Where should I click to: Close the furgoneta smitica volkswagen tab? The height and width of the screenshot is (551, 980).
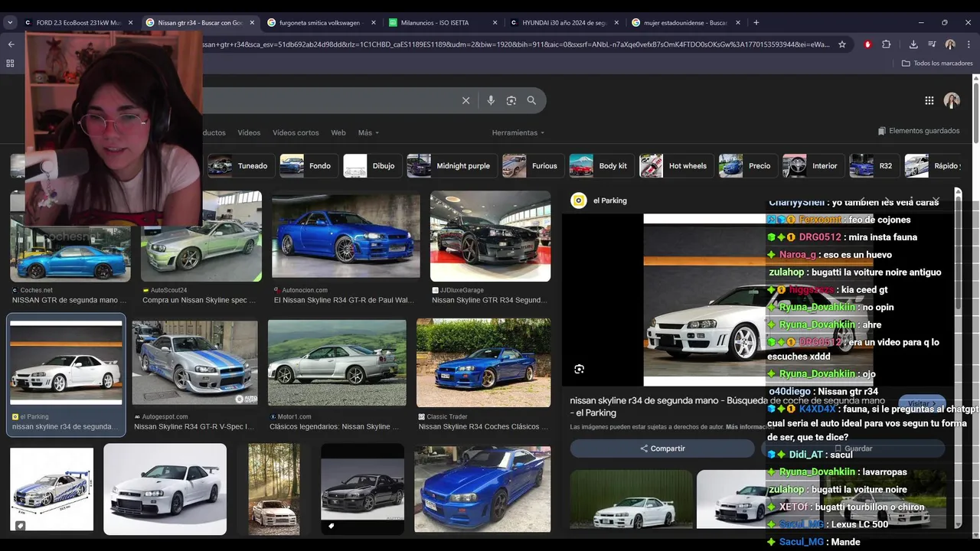(374, 23)
